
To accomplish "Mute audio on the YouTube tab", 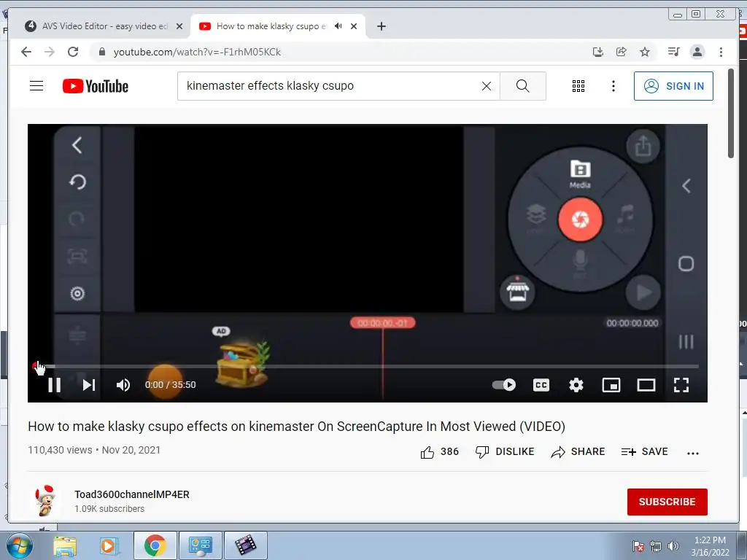I will 338,26.
